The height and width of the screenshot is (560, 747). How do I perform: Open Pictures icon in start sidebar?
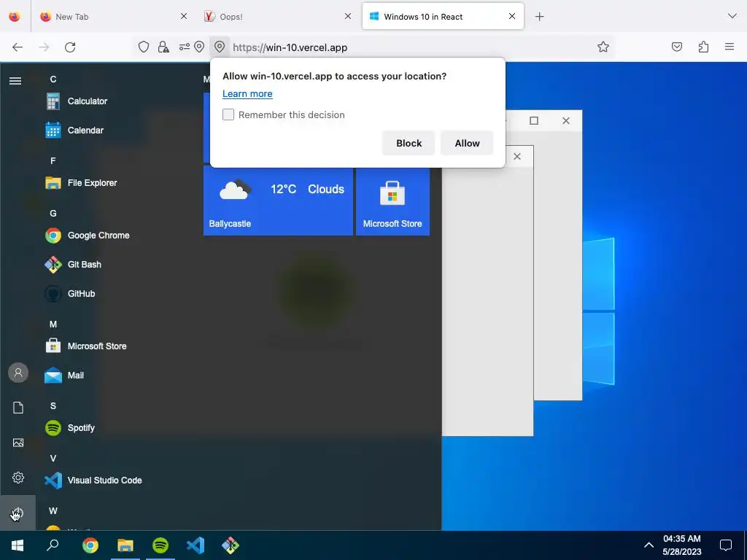18,443
